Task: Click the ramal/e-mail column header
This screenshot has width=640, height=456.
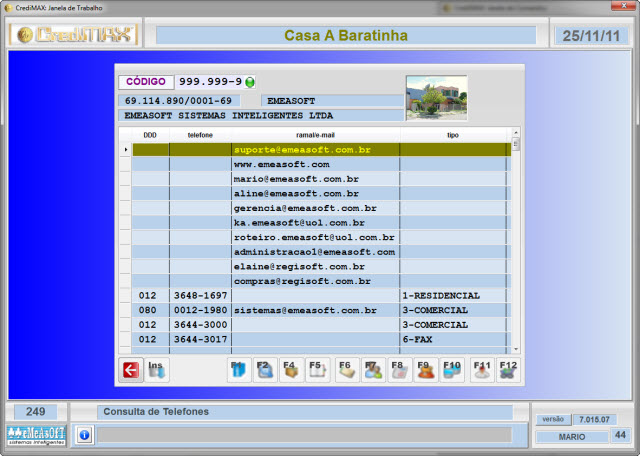Action: point(315,134)
